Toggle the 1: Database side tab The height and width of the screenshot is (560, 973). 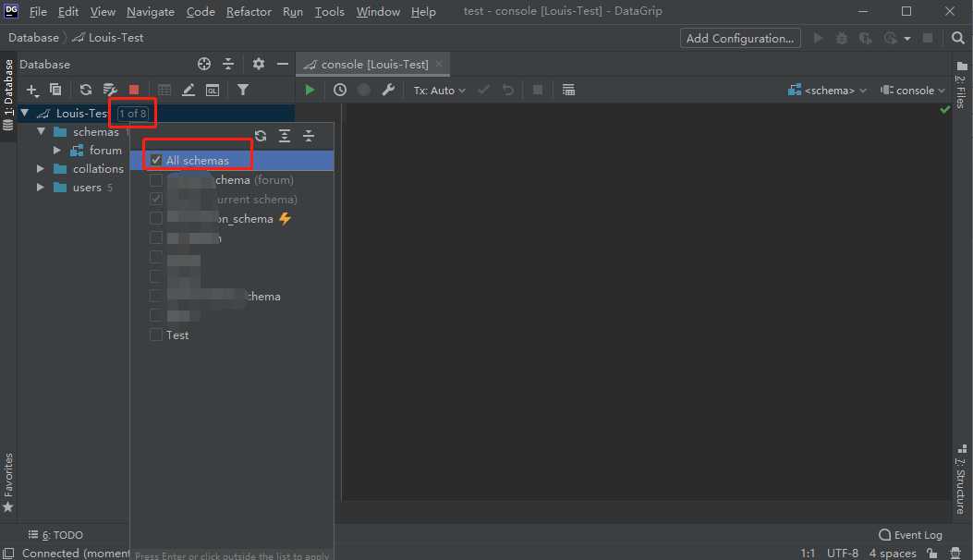[x=8, y=94]
